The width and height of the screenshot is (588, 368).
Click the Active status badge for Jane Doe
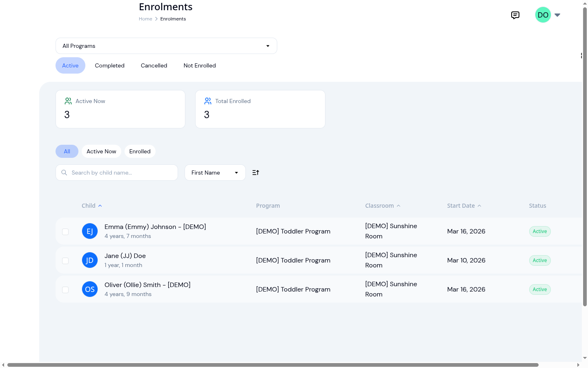pyautogui.click(x=540, y=260)
